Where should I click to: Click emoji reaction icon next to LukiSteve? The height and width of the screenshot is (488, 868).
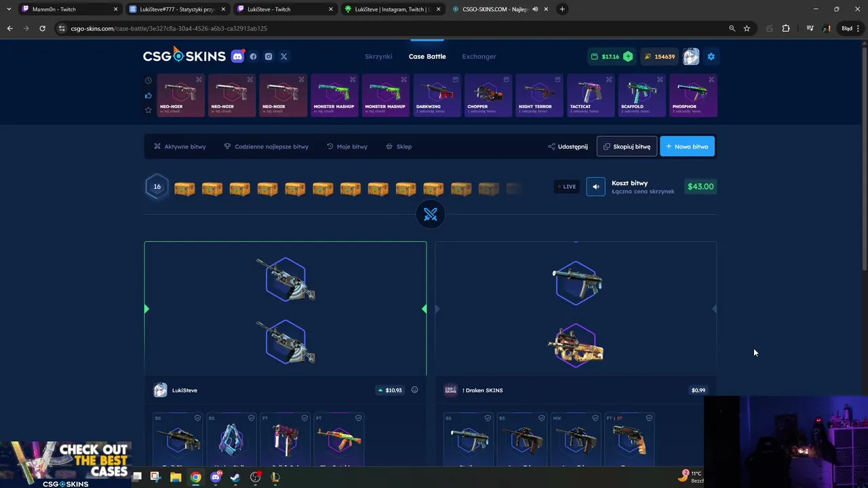point(414,390)
